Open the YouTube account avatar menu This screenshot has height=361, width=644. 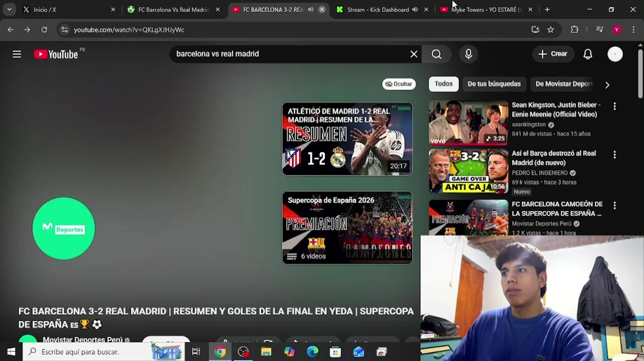pyautogui.click(x=615, y=54)
